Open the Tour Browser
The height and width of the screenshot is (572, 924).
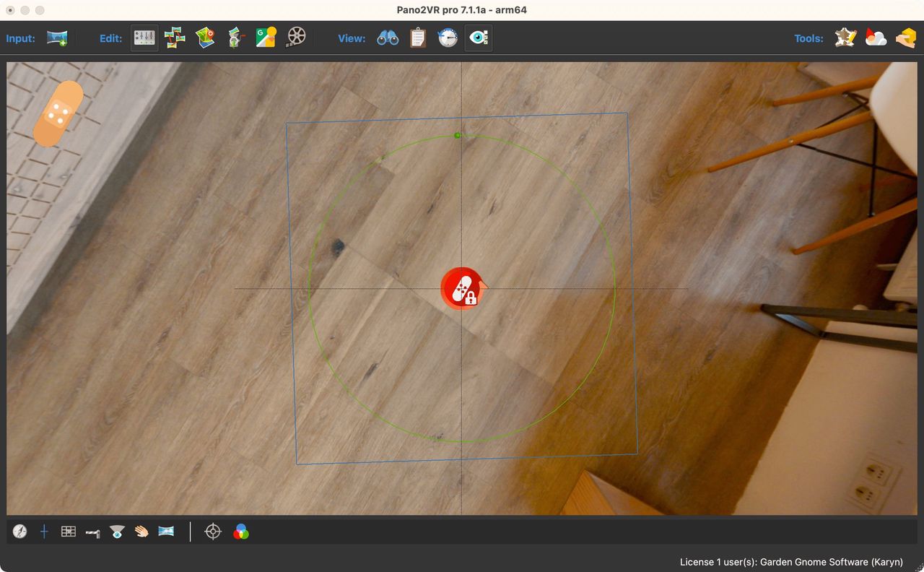point(173,38)
